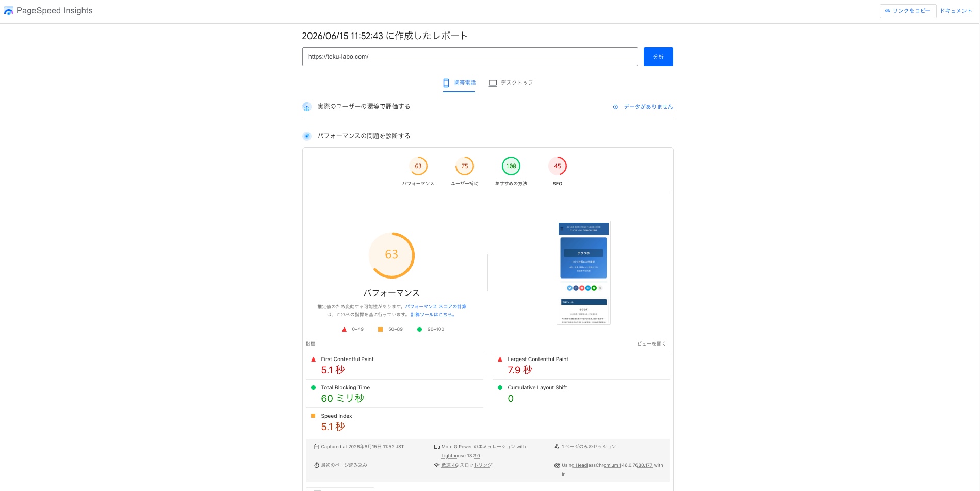Click the stopwatch icon beside 最初のページ読み込み
This screenshot has width=980, height=491.
pos(317,465)
